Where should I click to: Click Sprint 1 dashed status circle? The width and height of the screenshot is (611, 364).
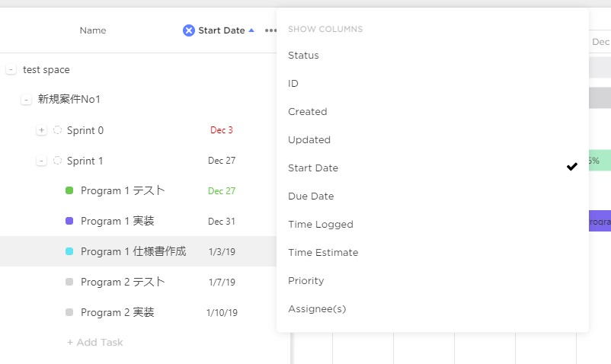point(58,161)
